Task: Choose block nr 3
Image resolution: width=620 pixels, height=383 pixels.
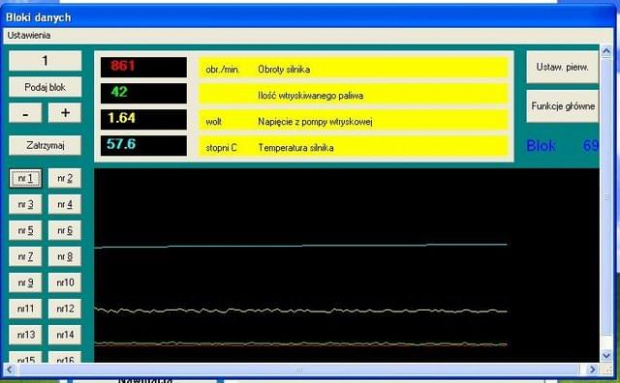Action: tap(25, 204)
